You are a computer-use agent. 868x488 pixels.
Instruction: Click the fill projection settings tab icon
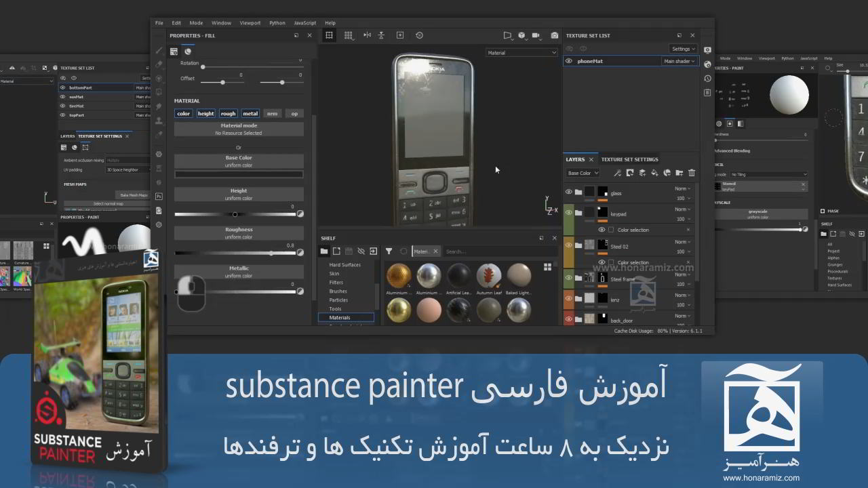point(174,52)
